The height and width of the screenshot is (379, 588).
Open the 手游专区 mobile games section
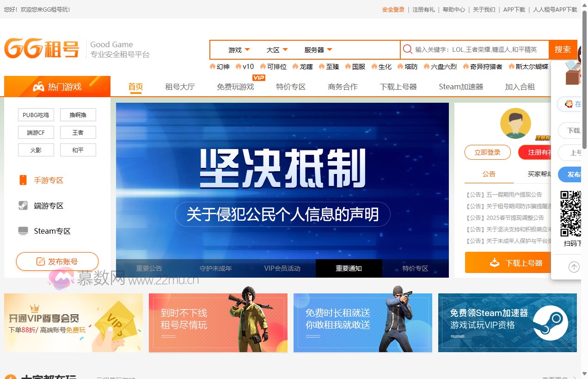(x=48, y=180)
